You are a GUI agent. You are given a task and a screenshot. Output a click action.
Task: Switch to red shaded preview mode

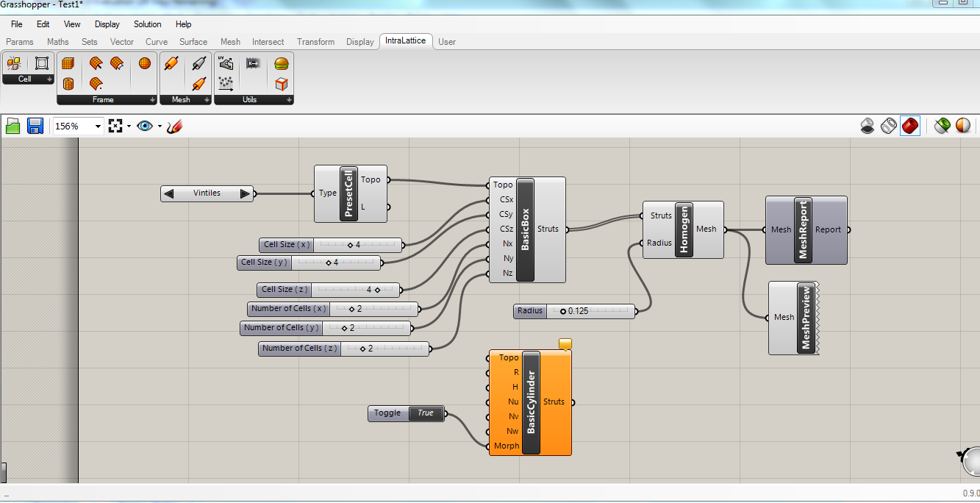pos(910,126)
